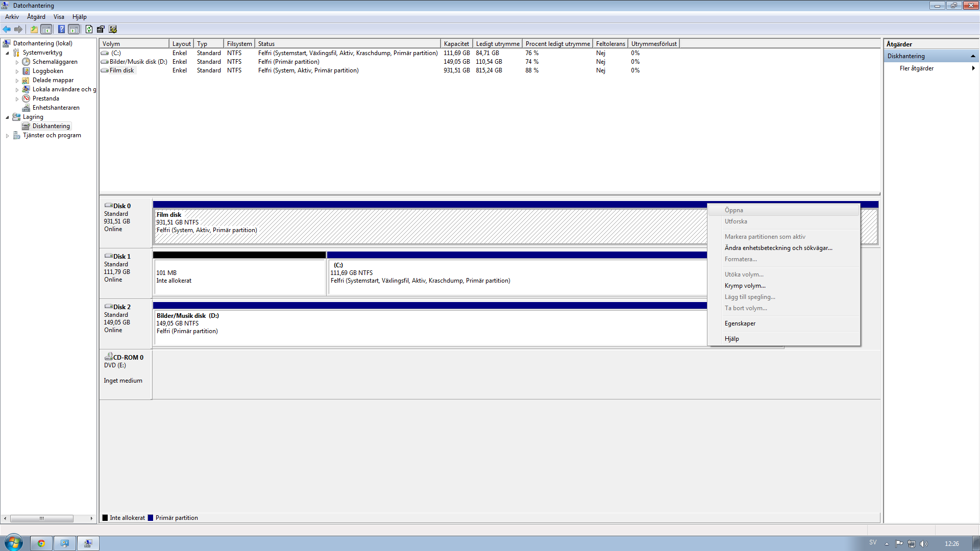Choose Egenskaper from context menu
The width and height of the screenshot is (980, 551).
tap(783, 323)
